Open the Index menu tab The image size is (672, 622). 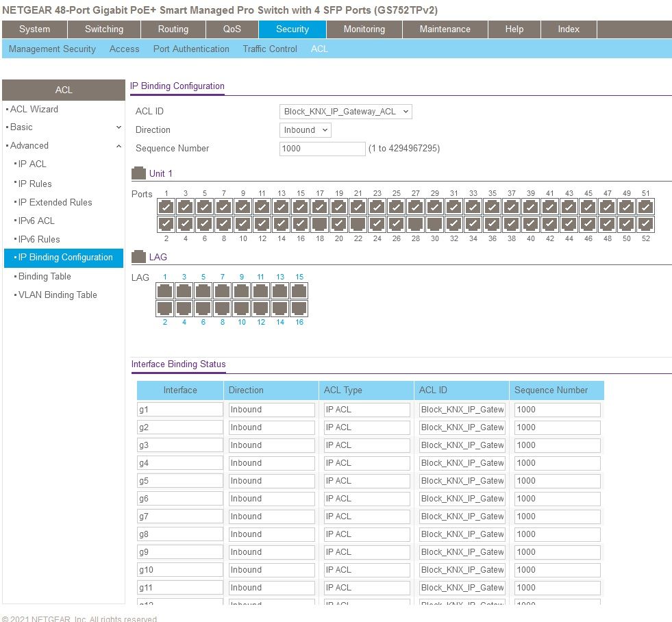pyautogui.click(x=569, y=29)
